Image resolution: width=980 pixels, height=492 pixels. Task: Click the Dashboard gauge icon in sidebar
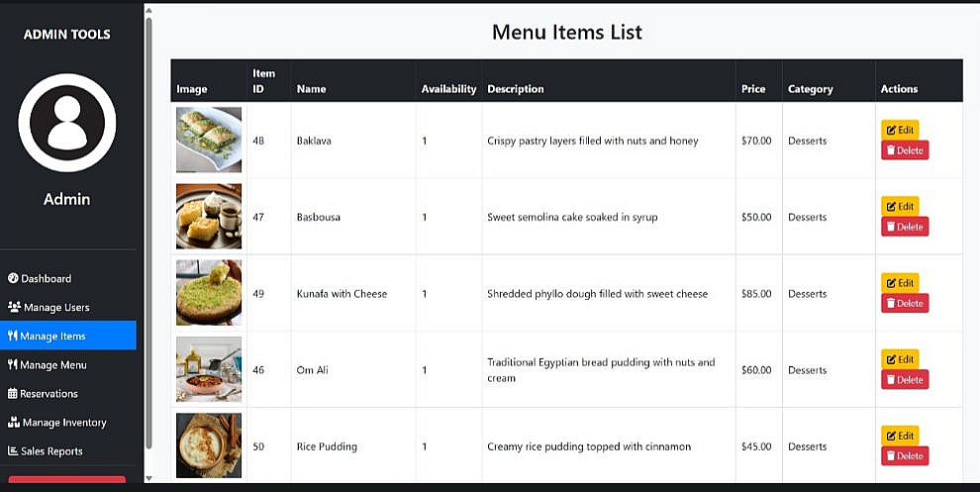(13, 278)
